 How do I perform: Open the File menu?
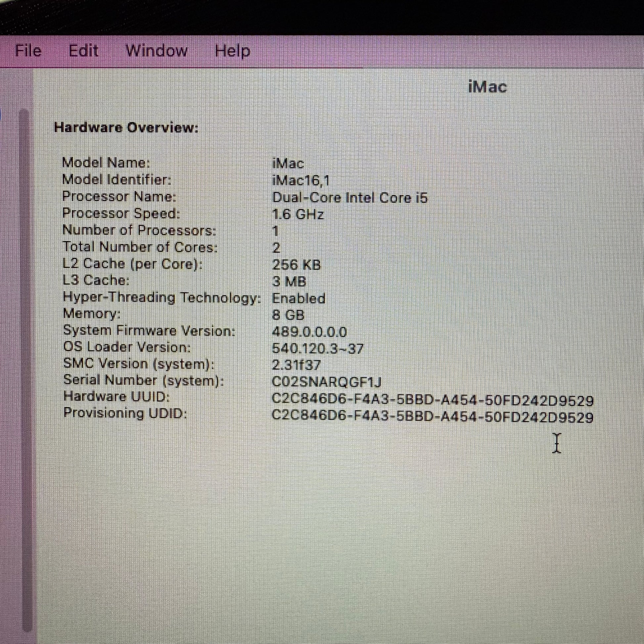click(x=28, y=51)
